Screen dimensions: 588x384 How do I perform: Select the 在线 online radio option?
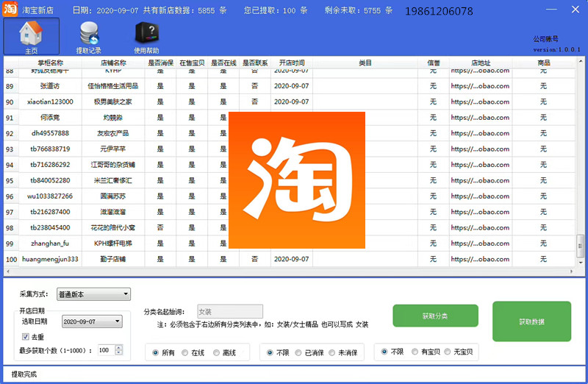point(187,353)
